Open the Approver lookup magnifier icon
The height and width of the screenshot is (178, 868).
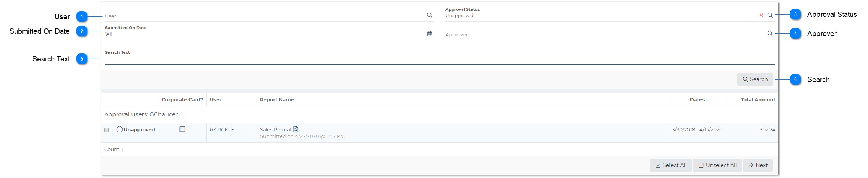(x=770, y=34)
